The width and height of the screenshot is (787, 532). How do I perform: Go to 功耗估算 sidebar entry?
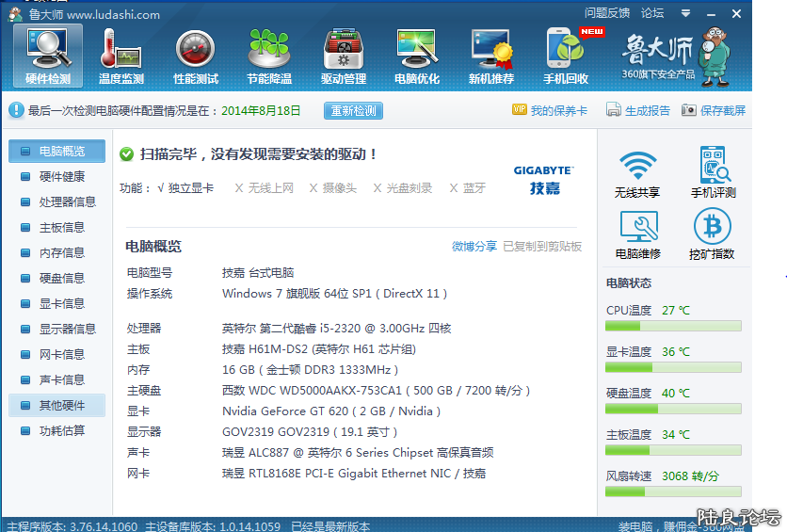[62, 430]
